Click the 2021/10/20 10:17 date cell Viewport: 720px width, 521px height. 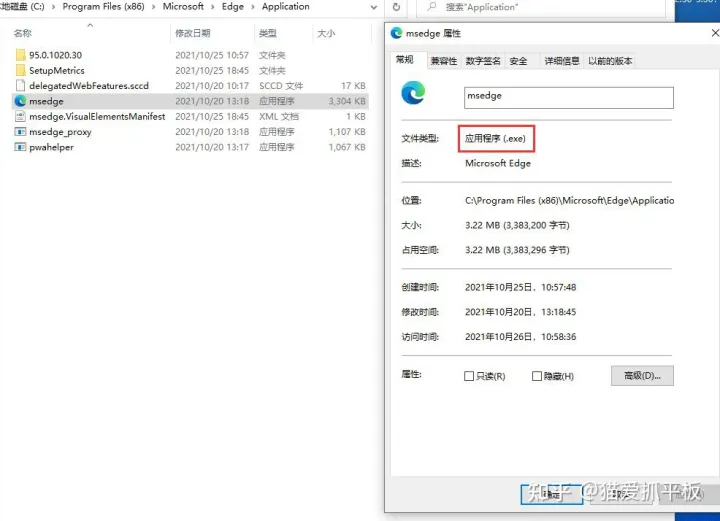(212, 86)
